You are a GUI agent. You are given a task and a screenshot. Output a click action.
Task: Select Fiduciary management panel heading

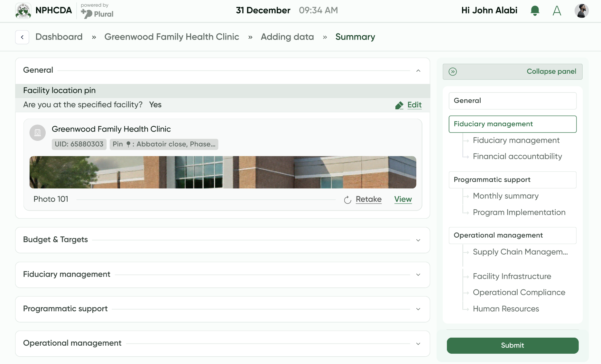point(513,124)
